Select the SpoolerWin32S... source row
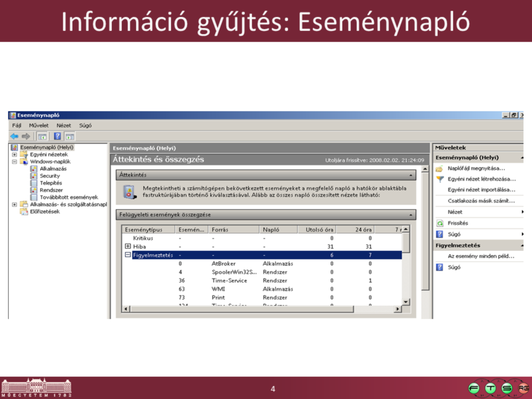 pos(262,272)
